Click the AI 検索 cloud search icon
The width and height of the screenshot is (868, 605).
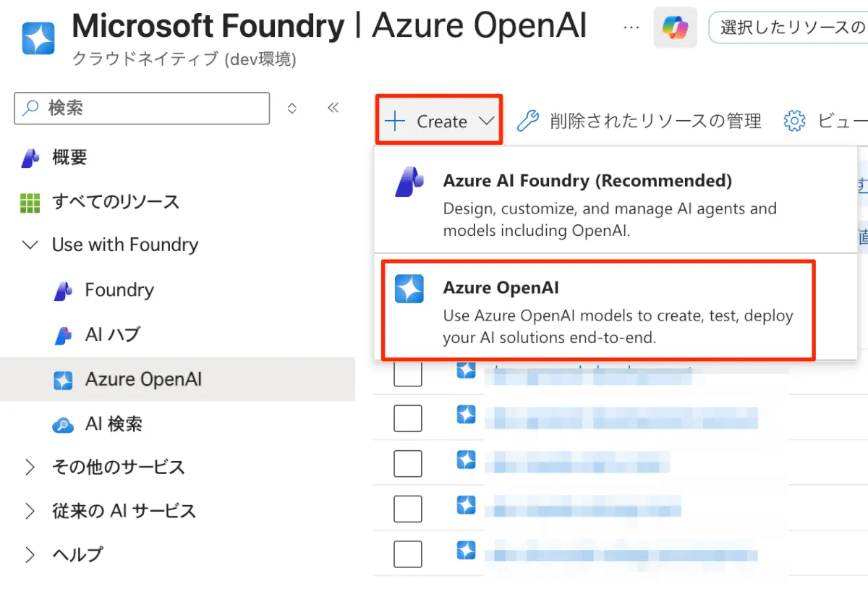click(64, 425)
